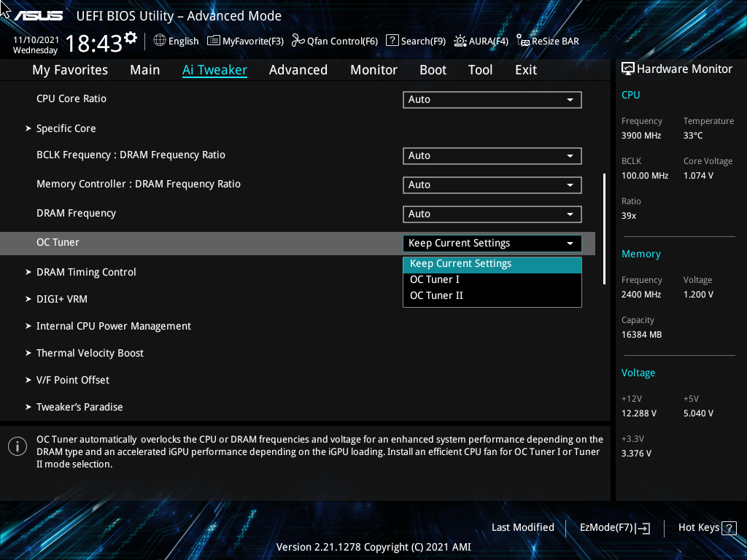
Task: Click the 18:43 clock display
Action: pyautogui.click(x=93, y=44)
